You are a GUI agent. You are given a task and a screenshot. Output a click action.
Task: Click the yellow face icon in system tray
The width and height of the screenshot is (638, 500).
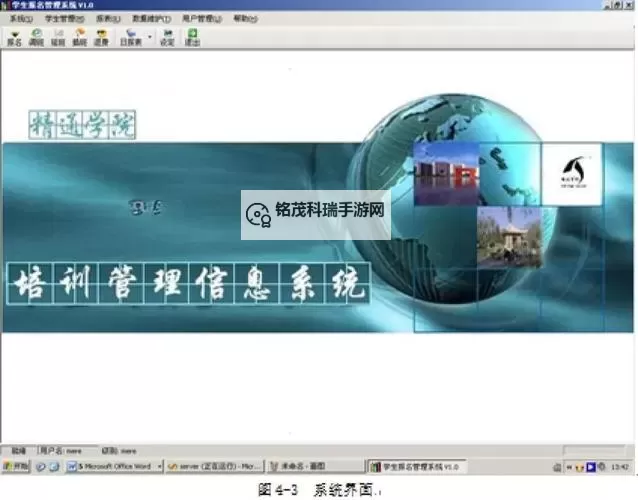[579, 467]
